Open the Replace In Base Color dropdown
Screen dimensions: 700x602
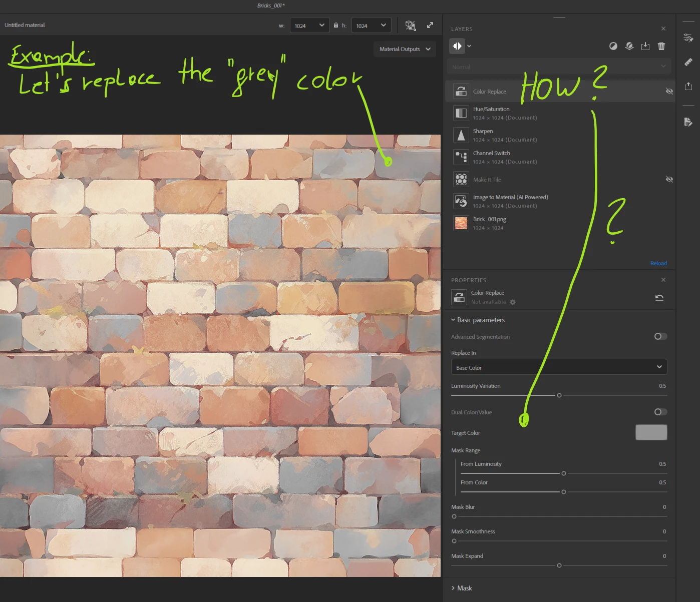coord(559,367)
